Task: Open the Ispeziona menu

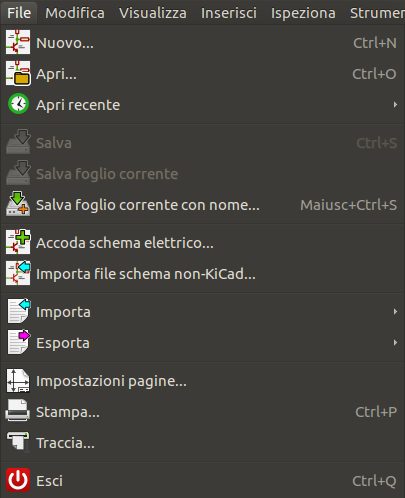Action: pyautogui.click(x=303, y=13)
